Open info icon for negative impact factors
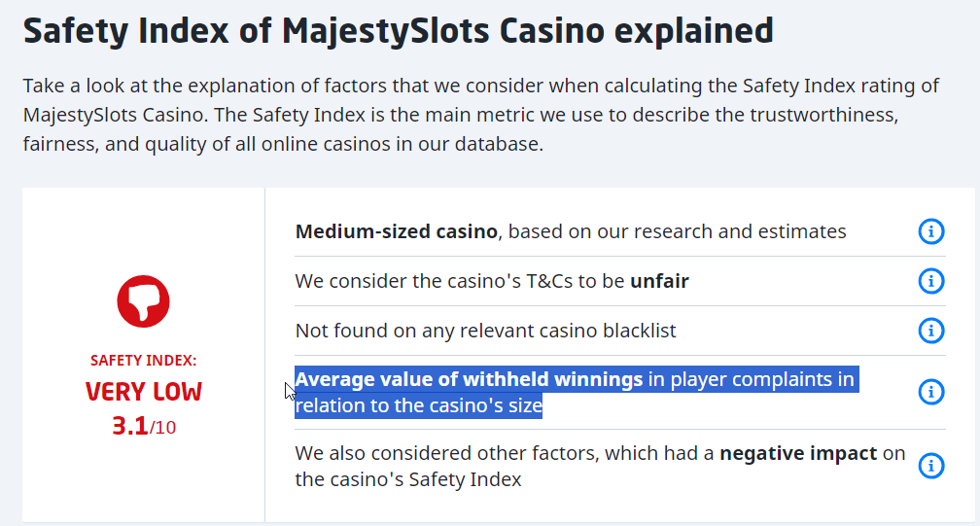The image size is (980, 526). (x=930, y=466)
